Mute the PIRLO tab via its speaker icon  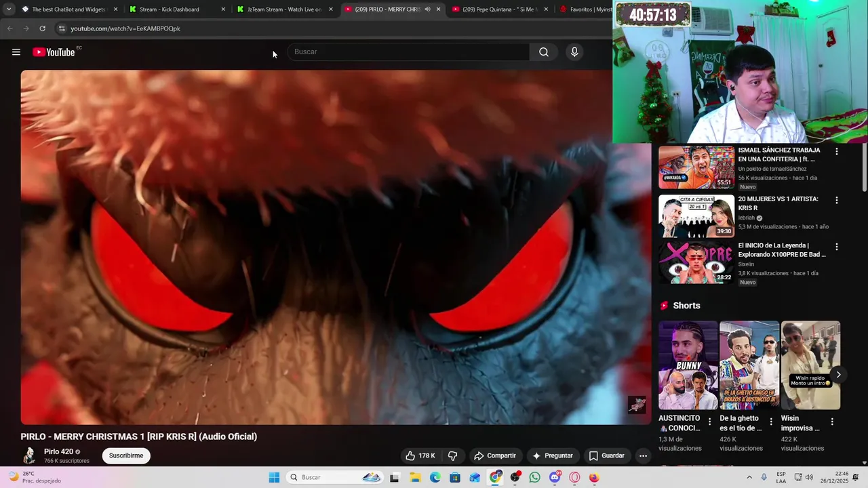[427, 9]
